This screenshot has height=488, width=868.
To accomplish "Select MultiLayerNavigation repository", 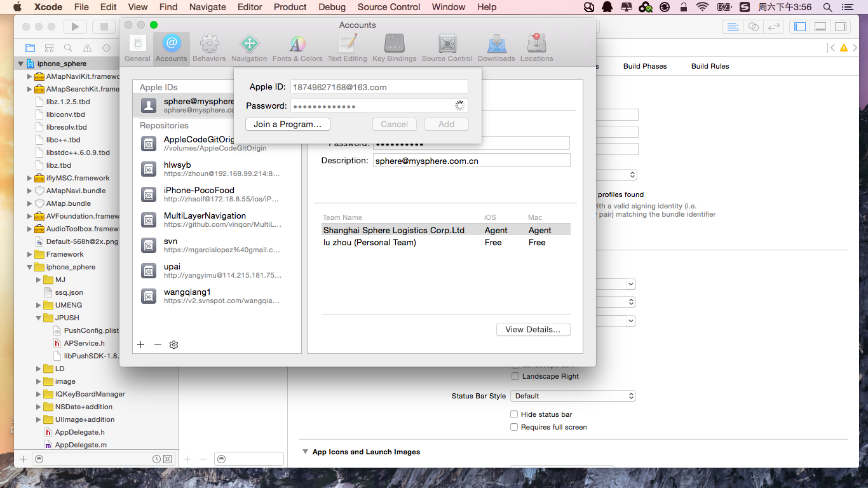I will (217, 220).
